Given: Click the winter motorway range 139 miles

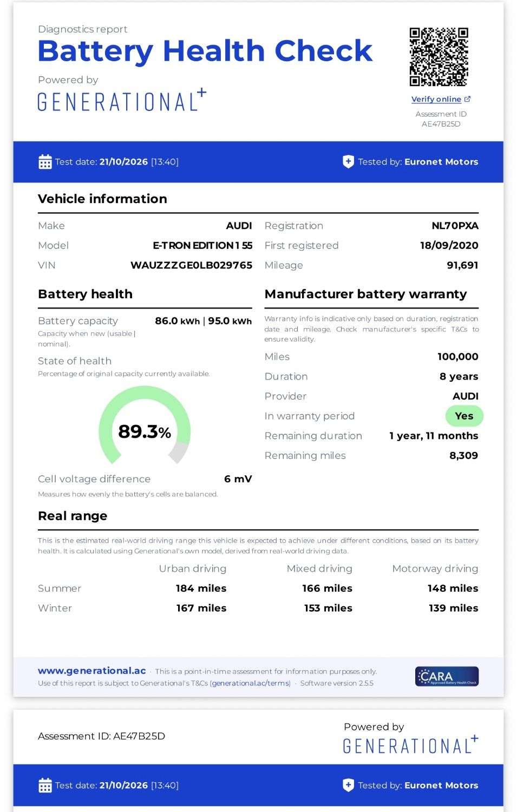Looking at the screenshot, I should click(x=454, y=608).
